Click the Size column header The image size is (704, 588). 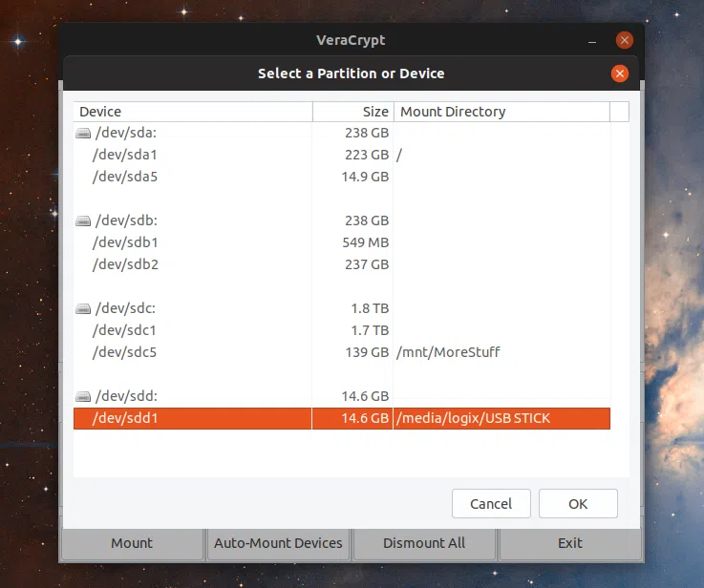(353, 112)
